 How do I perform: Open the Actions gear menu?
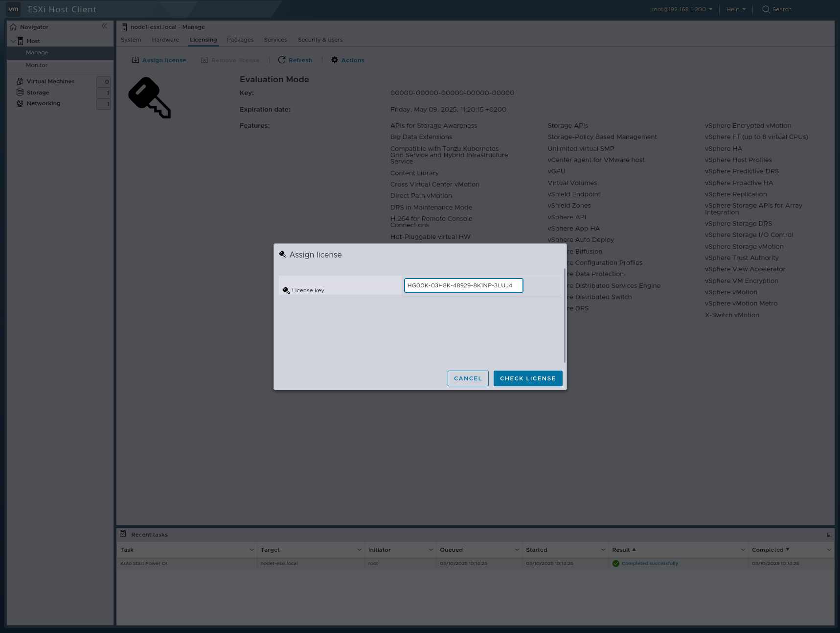tap(335, 60)
